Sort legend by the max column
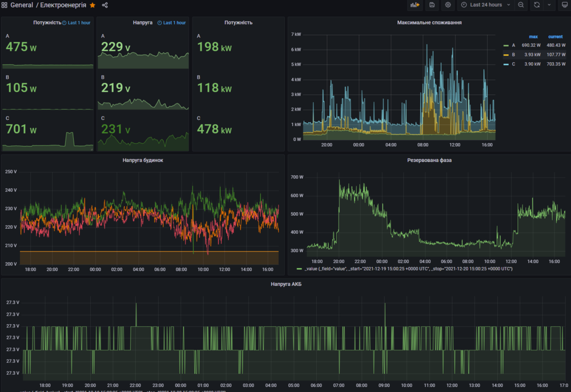The image size is (571, 392). [533, 37]
